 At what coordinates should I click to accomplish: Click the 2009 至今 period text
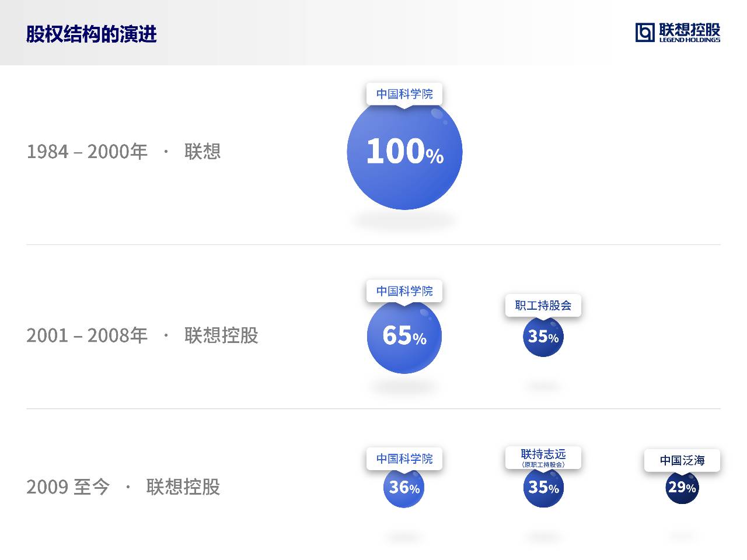point(68,487)
